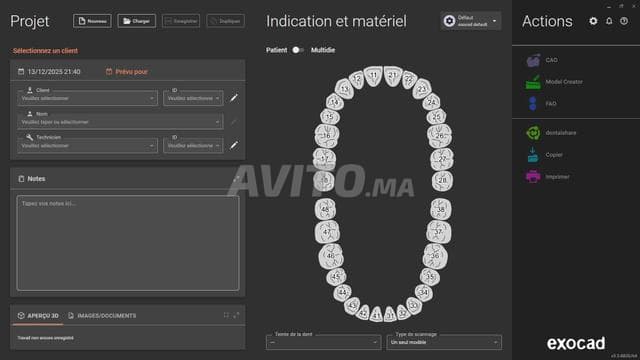Select tooth 48 on the chart
The height and width of the screenshot is (360, 640).
[x=325, y=209]
